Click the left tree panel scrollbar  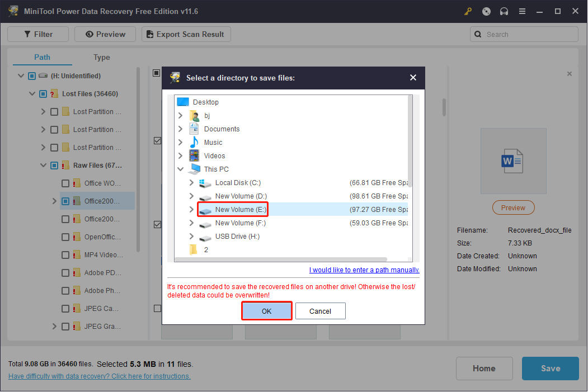tap(138, 160)
